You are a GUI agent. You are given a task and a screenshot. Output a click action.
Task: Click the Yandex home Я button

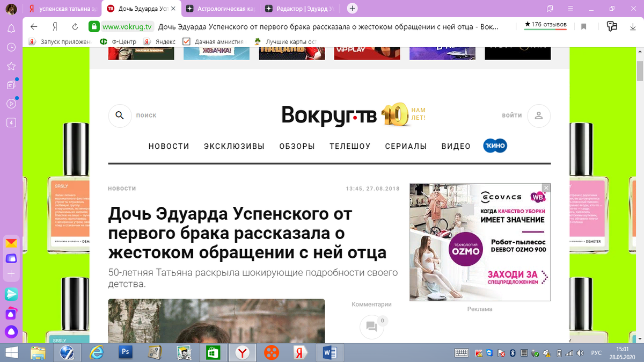(x=55, y=26)
